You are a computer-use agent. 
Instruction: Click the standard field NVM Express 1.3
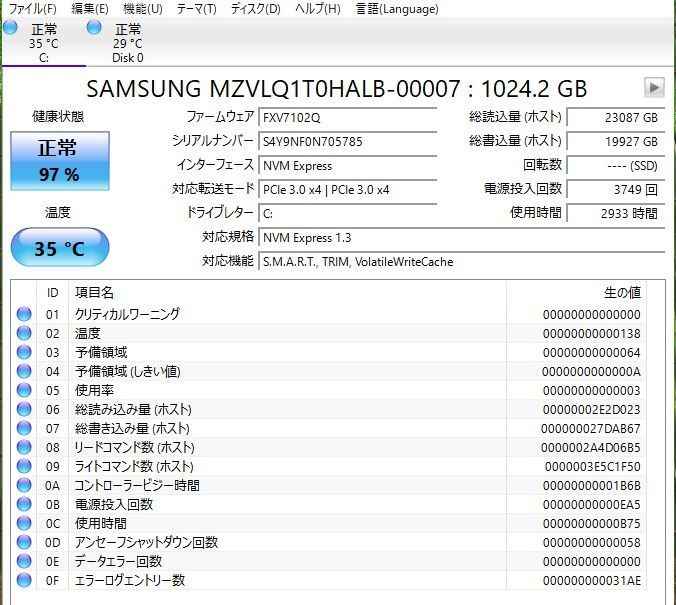pyautogui.click(x=461, y=238)
